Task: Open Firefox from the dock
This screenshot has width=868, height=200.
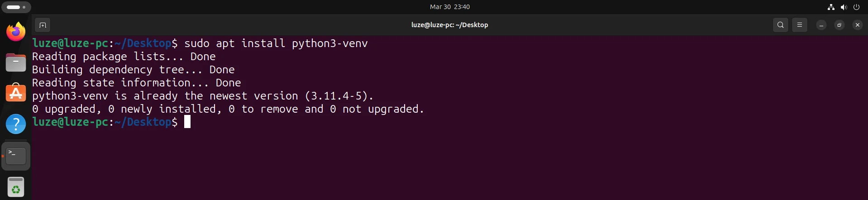Action: coord(16,32)
